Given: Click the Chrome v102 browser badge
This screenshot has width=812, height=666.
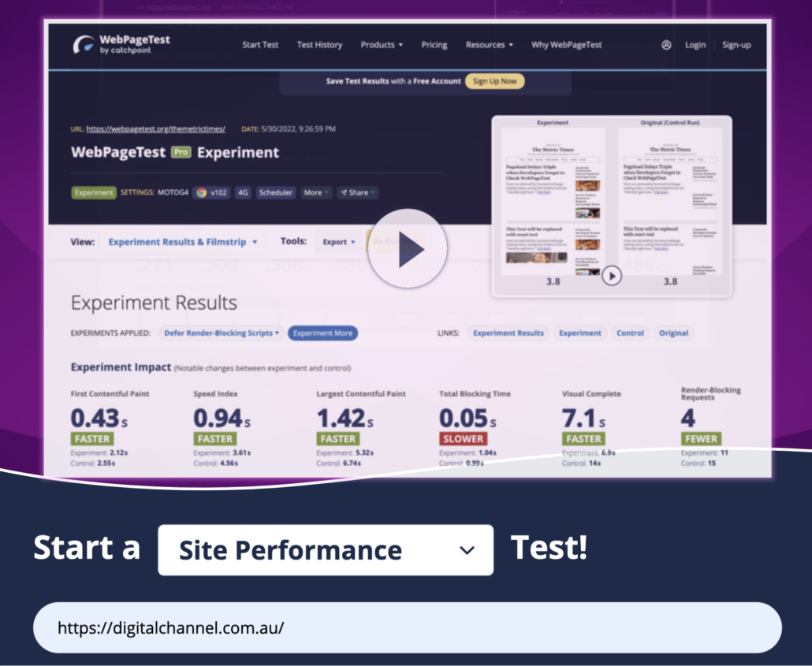Looking at the screenshot, I should [x=211, y=192].
